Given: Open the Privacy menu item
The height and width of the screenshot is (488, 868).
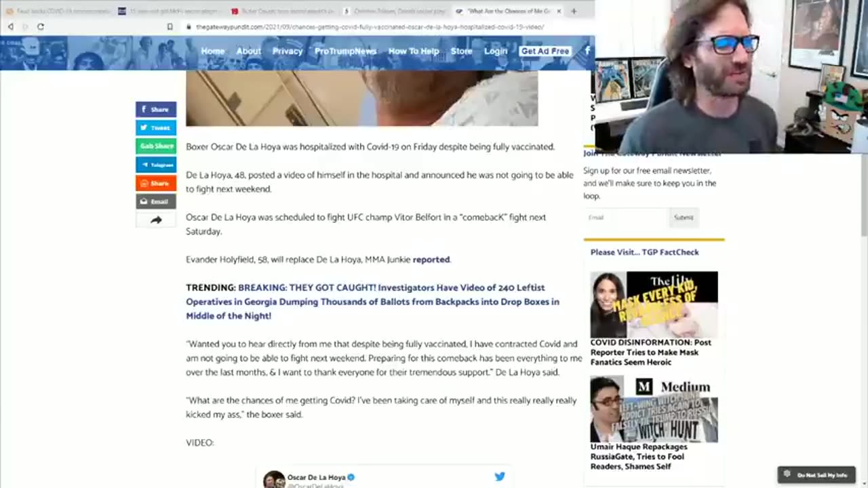Looking at the screenshot, I should click(x=288, y=51).
